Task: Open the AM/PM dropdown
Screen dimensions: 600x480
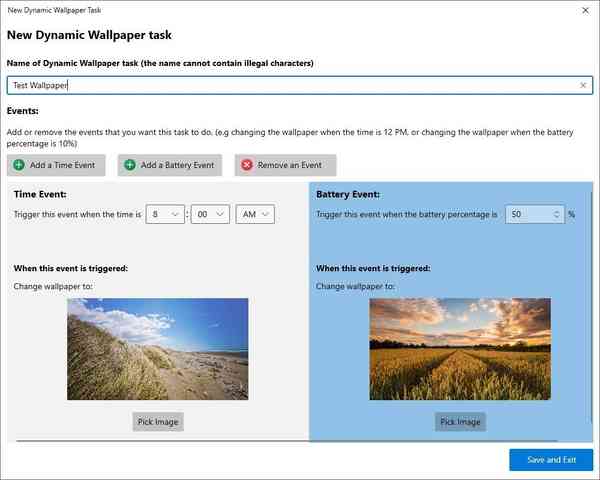Action: [x=255, y=214]
